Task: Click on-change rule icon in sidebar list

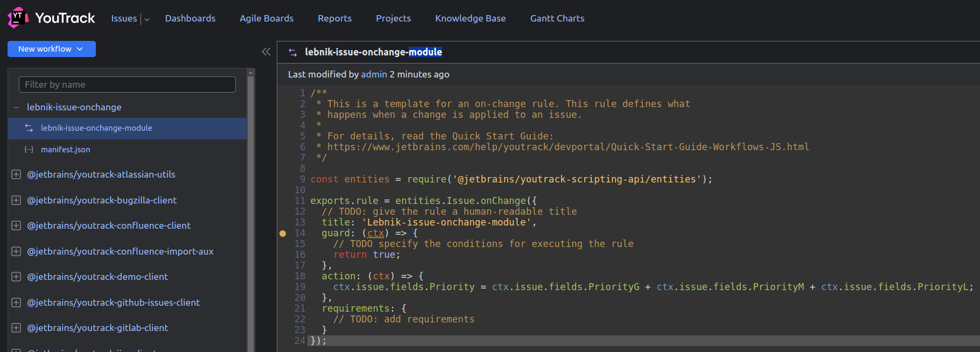Action: (x=29, y=128)
